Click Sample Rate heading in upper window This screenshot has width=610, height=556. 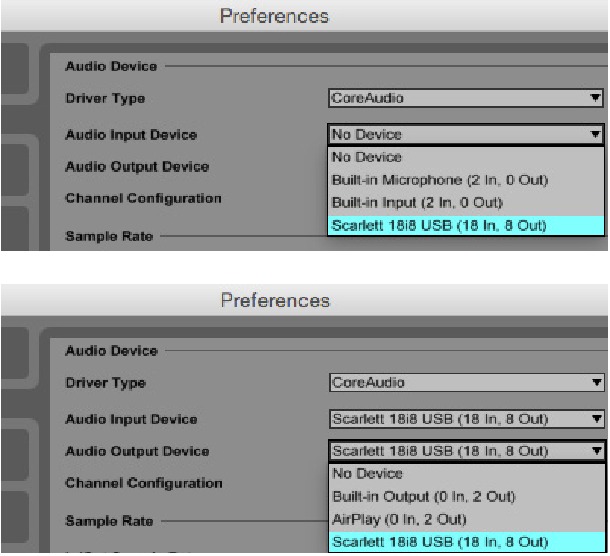click(109, 236)
